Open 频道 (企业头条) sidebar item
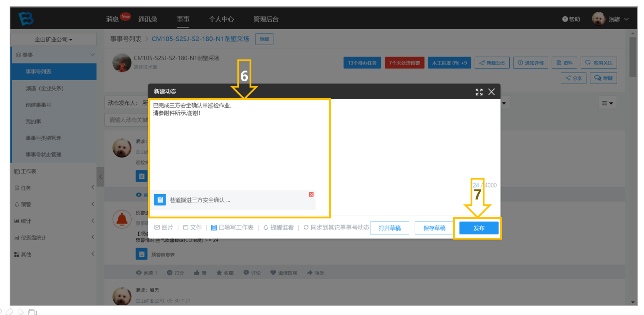 (x=45, y=88)
